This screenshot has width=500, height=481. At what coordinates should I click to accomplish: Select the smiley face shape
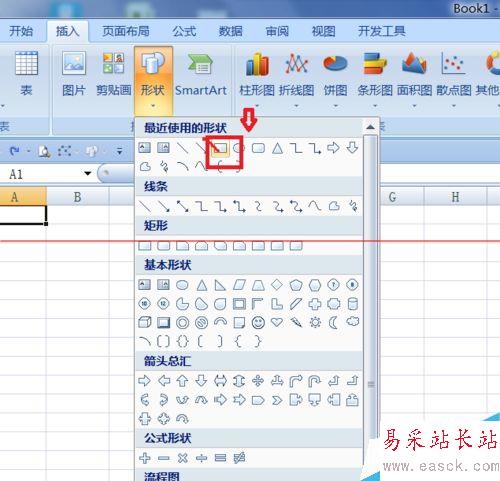click(x=258, y=323)
